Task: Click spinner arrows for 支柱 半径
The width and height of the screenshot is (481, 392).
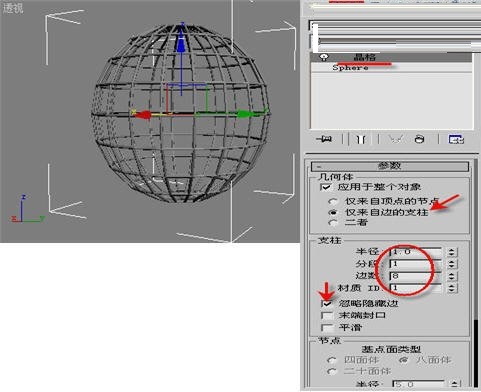Action: coord(451,252)
